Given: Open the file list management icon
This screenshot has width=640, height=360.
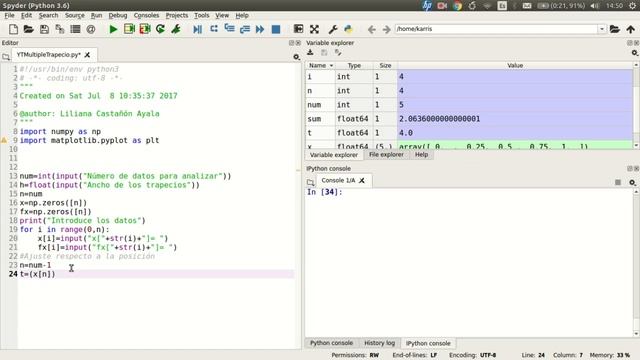Looking at the screenshot, I should tap(75, 29).
